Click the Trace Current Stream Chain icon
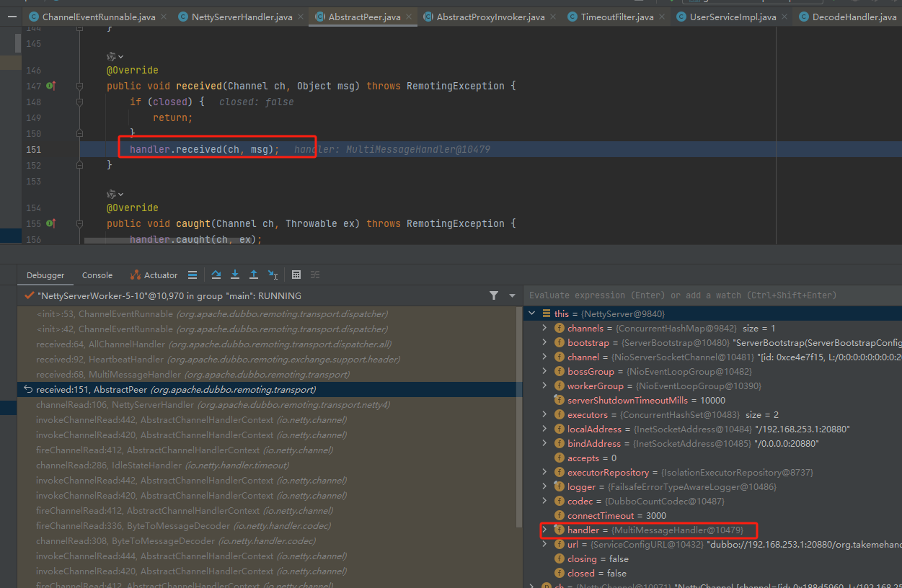 pos(315,275)
